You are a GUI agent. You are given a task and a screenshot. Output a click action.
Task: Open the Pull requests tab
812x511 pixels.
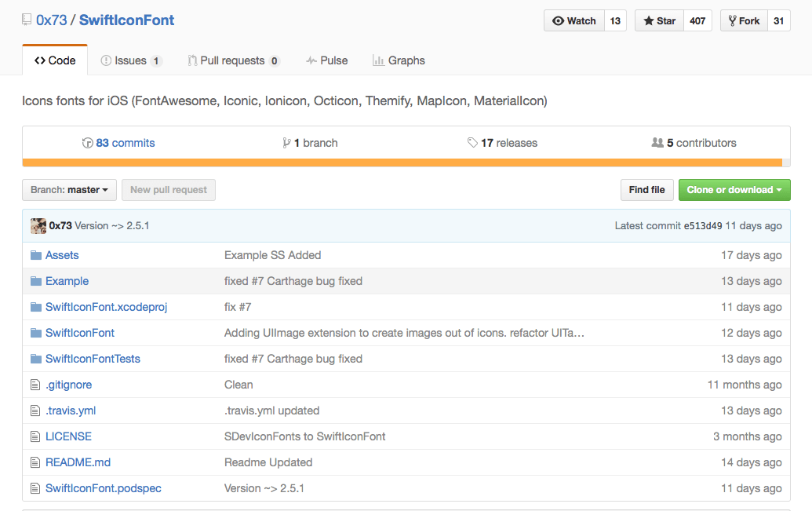pos(232,60)
